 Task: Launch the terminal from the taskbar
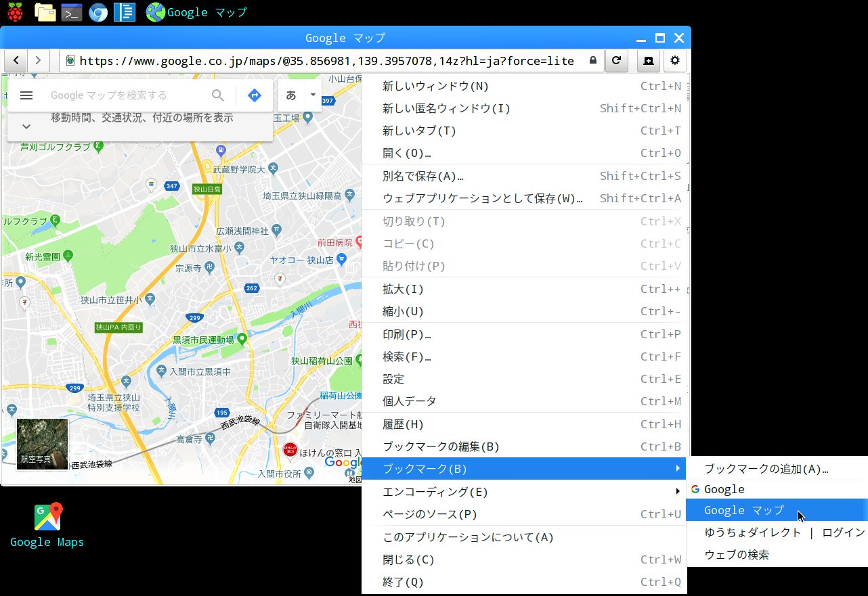[72, 12]
